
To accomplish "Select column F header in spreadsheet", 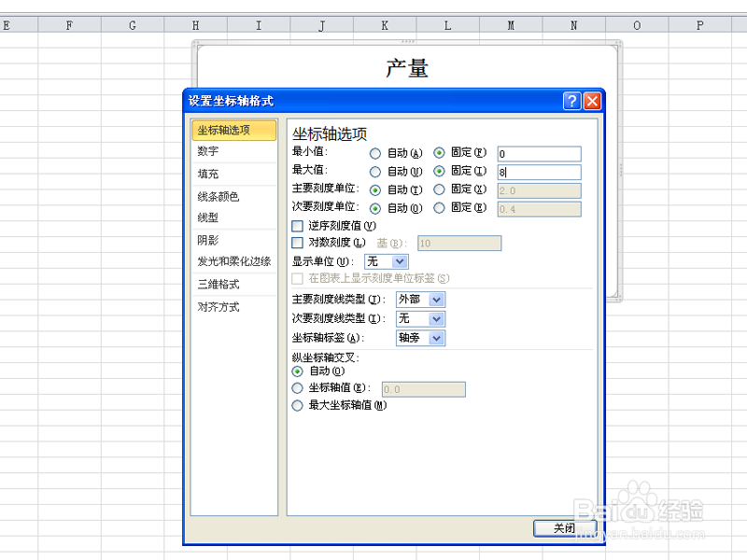I will tap(69, 25).
